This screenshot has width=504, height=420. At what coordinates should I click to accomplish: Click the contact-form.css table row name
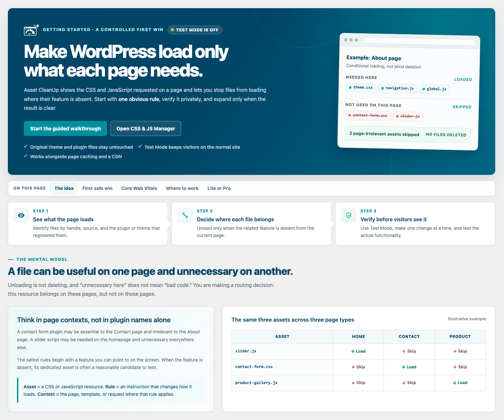tap(254, 367)
